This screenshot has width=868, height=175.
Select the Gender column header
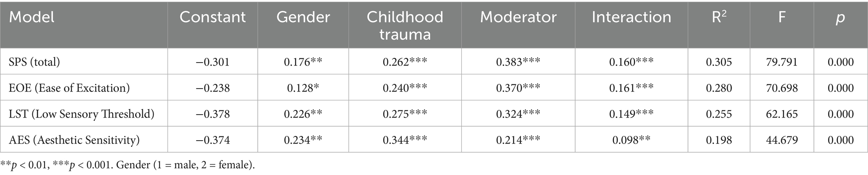[303, 17]
